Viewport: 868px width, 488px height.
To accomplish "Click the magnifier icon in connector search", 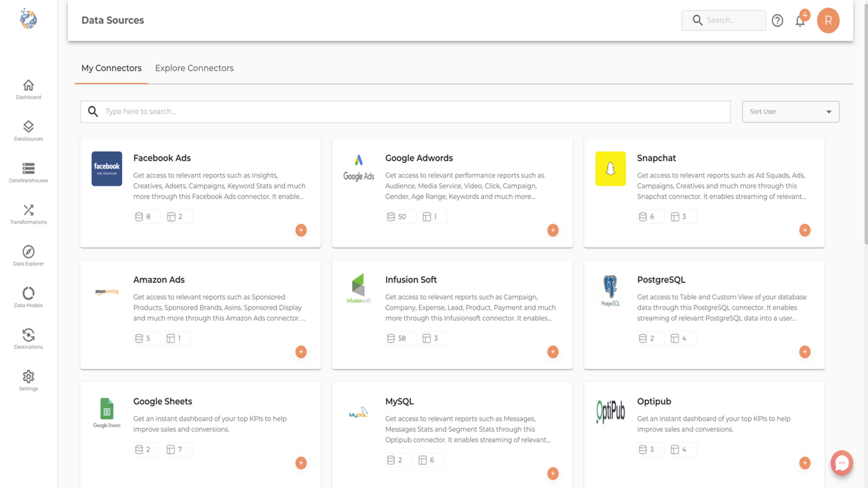I will click(x=93, y=112).
